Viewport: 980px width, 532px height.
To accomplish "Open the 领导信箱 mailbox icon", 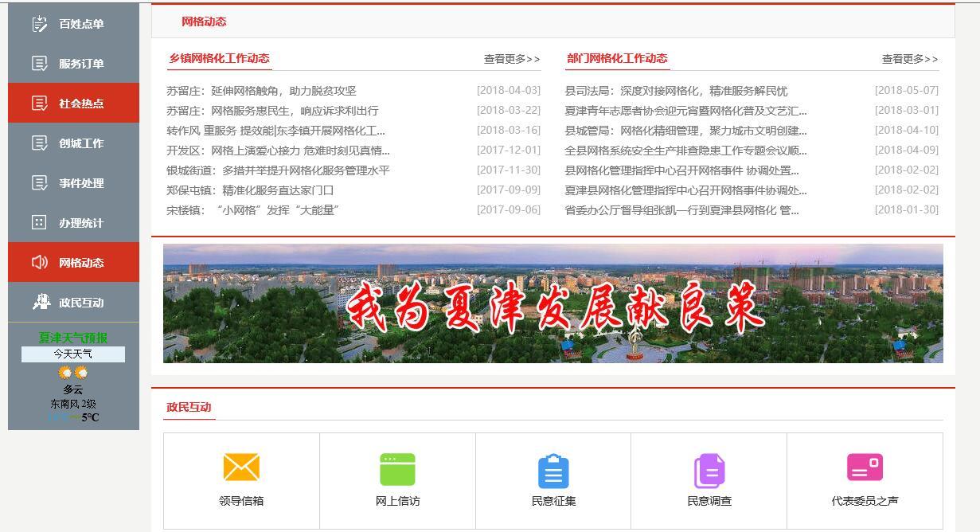I will [x=241, y=468].
